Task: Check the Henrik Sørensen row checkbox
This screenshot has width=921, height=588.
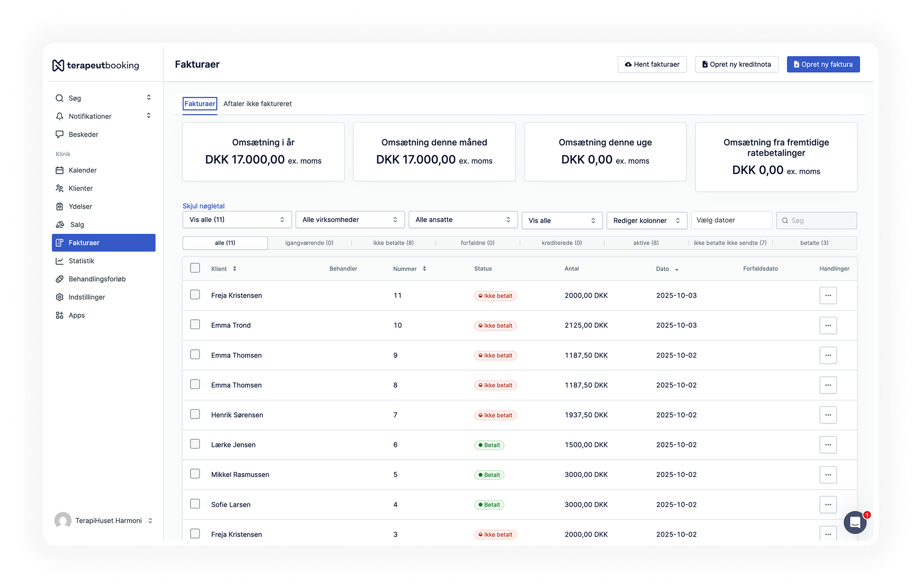Action: coord(195,414)
